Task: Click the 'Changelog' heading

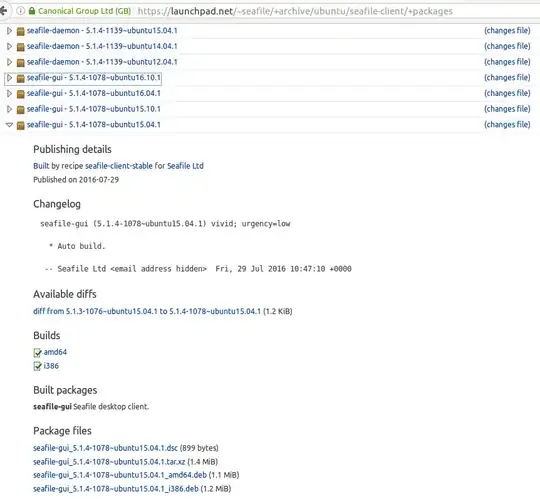Action: pyautogui.click(x=57, y=204)
